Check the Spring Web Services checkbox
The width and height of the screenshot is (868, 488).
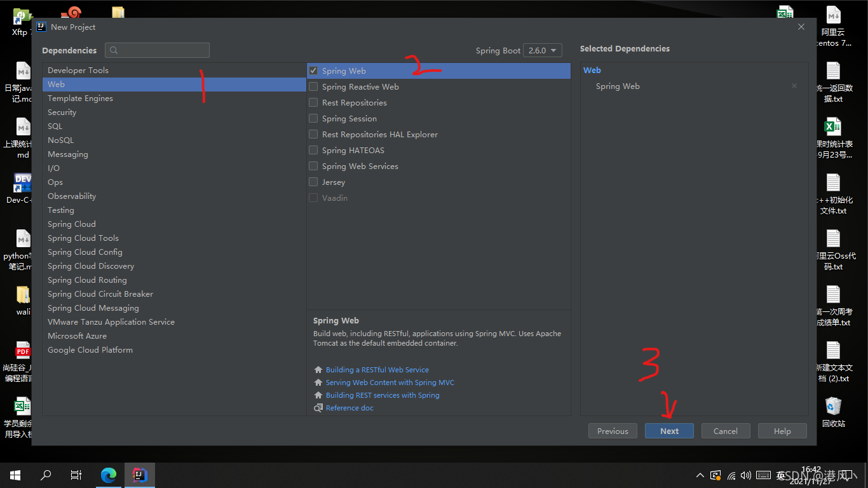coord(313,166)
